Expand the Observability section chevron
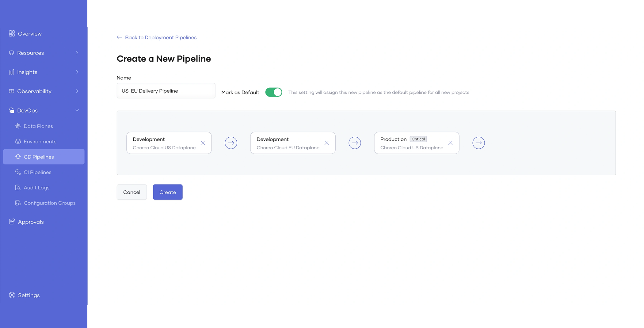 click(x=77, y=91)
